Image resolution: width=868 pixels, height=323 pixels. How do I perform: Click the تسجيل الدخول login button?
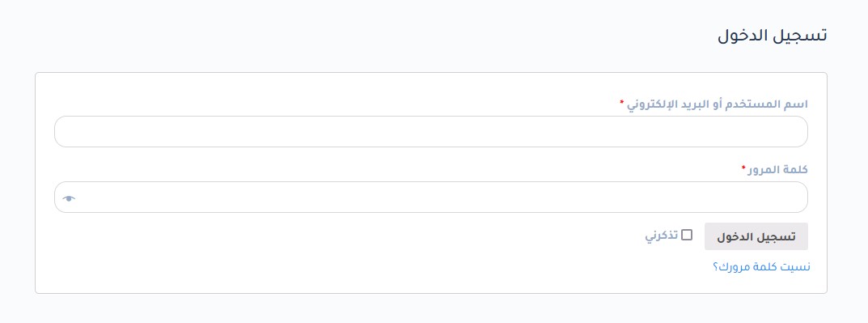tap(756, 236)
